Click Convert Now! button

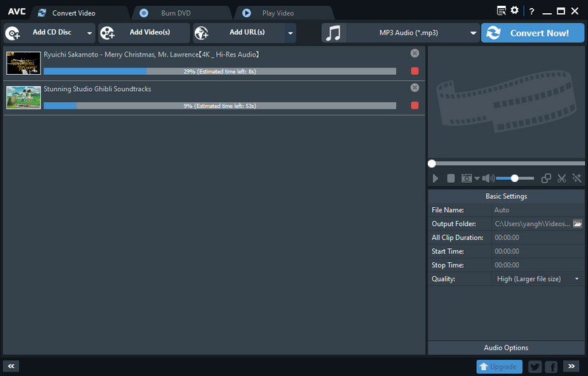(532, 33)
